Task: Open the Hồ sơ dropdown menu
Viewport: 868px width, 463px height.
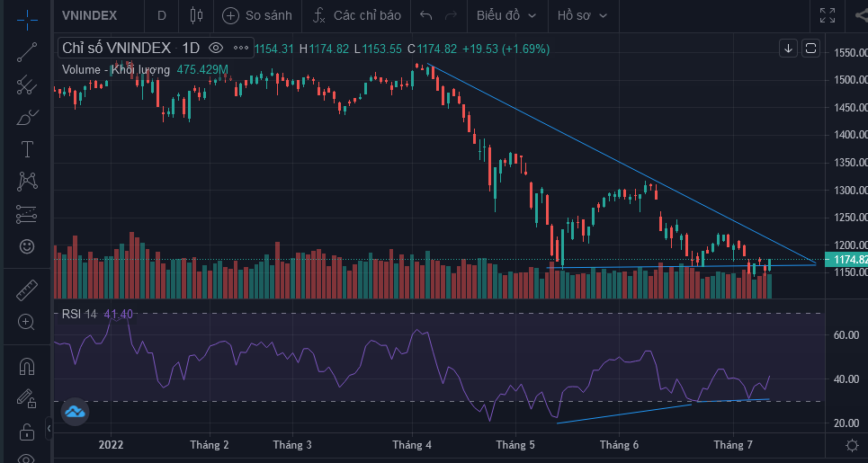Action: coord(582,15)
